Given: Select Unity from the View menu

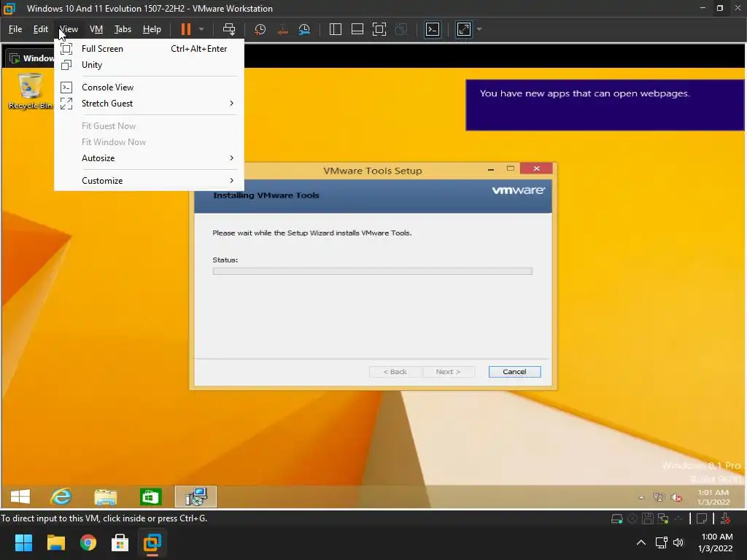Looking at the screenshot, I should [x=149, y=65].
